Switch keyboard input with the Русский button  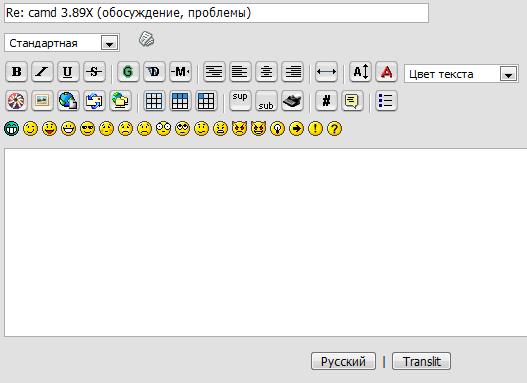point(343,361)
